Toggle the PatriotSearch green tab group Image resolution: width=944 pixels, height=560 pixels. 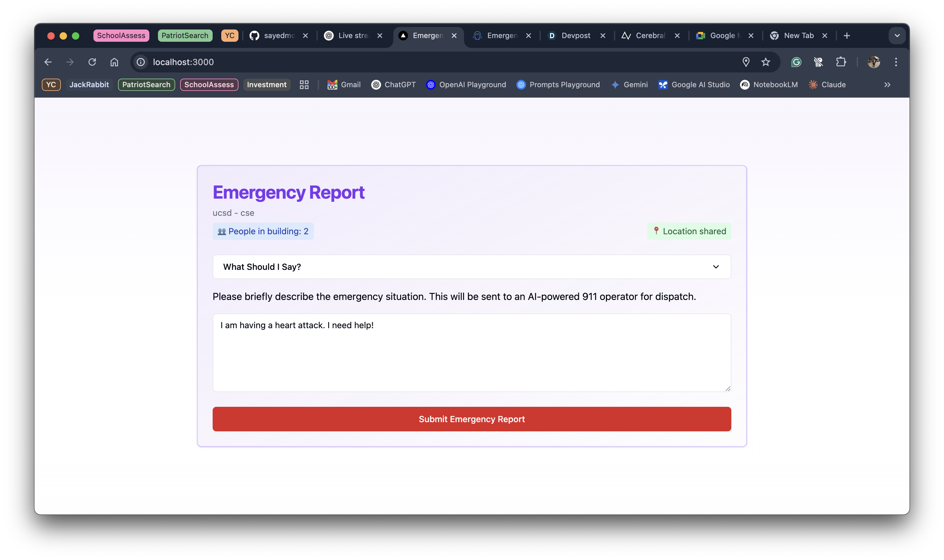click(x=185, y=36)
